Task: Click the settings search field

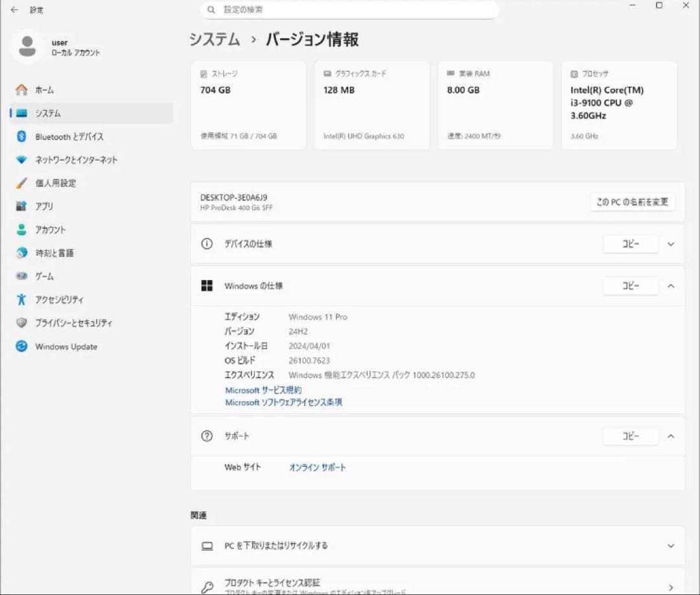Action: tap(350, 10)
